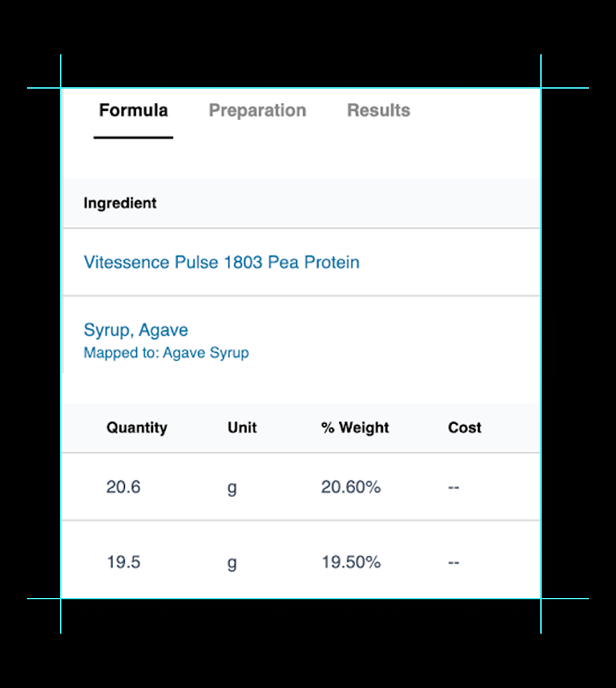The image size is (616, 688).
Task: Select the 20.60% weight cell
Action: click(x=351, y=488)
